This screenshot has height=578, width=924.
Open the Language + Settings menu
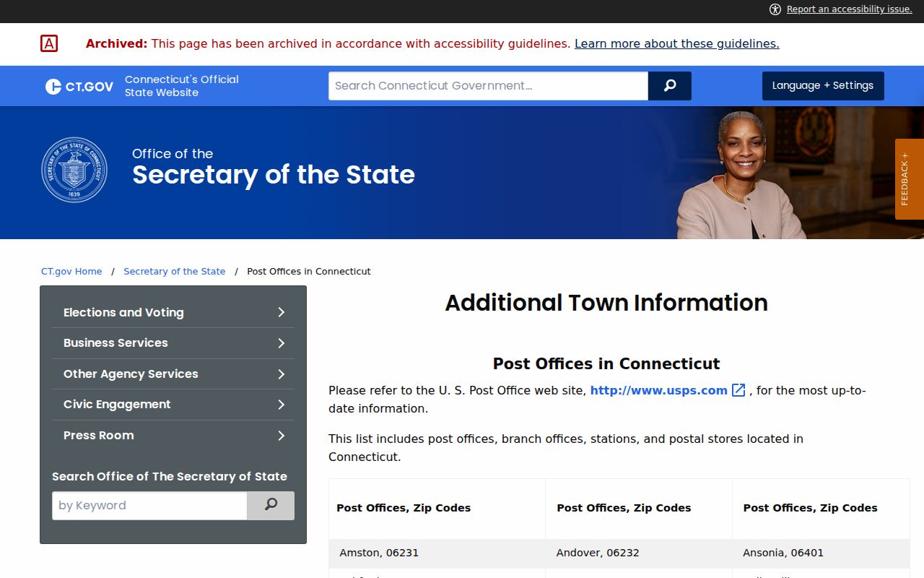(823, 86)
